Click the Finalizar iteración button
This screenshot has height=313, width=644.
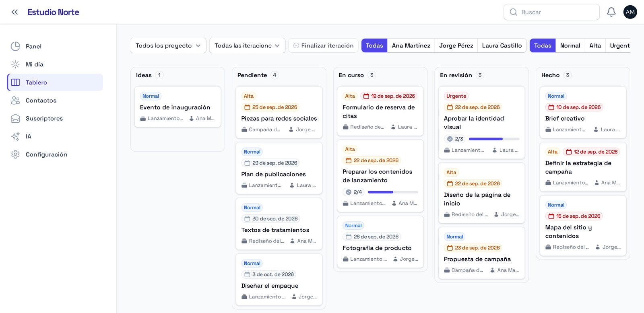point(323,45)
